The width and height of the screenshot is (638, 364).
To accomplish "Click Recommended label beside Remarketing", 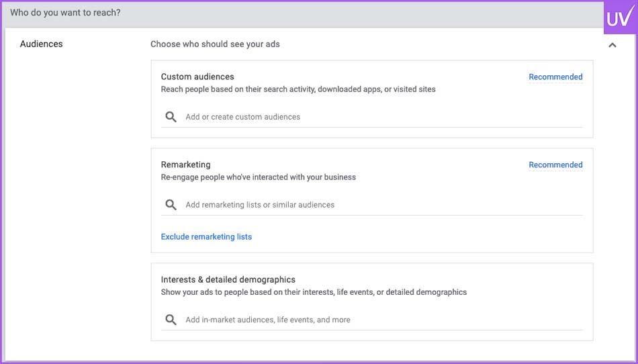I will (555, 165).
